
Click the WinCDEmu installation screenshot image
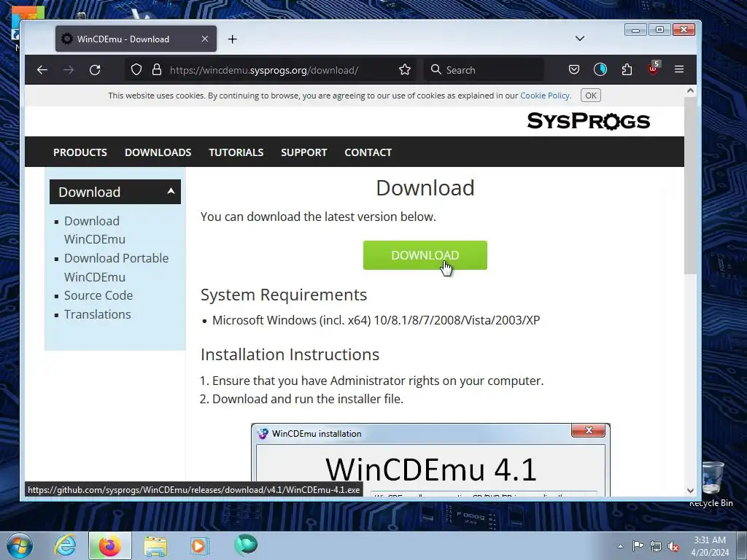point(430,460)
